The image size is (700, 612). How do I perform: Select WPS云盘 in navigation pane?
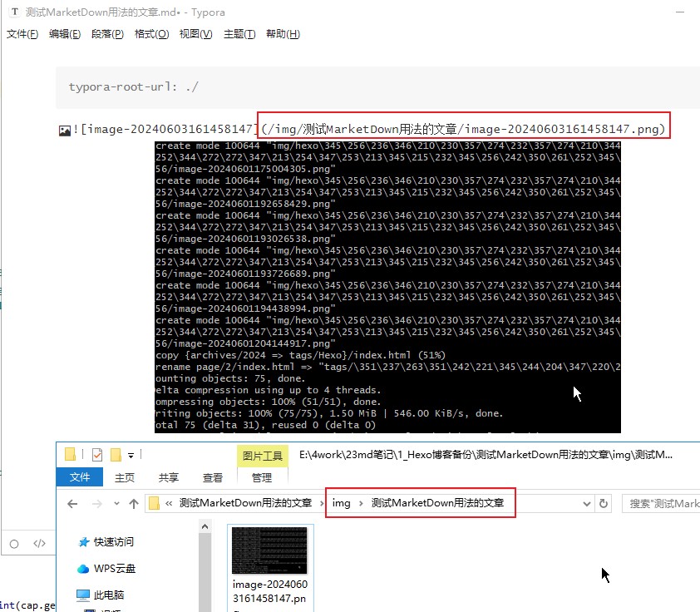(115, 569)
